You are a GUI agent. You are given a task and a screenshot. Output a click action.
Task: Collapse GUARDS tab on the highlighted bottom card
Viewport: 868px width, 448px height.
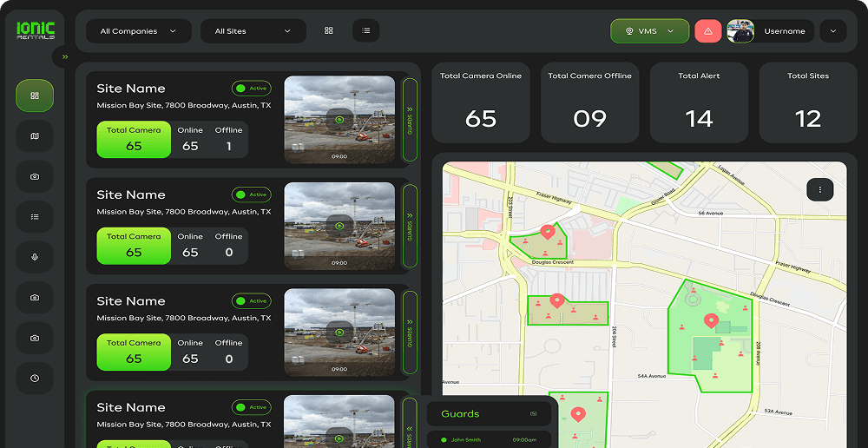pyautogui.click(x=410, y=423)
